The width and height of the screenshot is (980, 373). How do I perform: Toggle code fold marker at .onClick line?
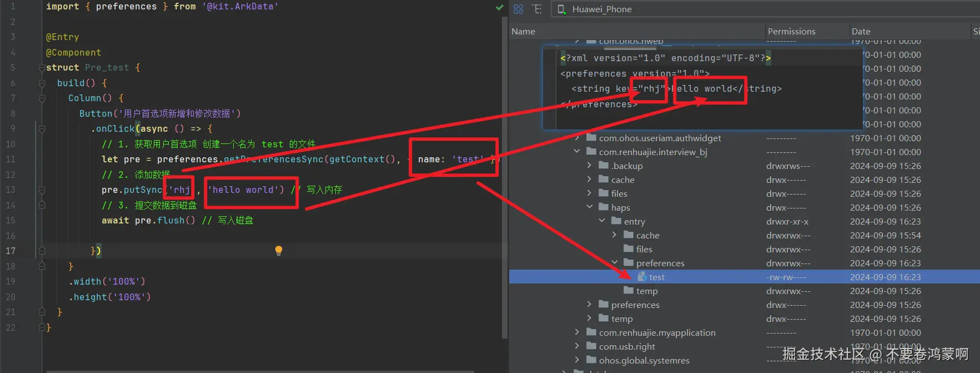tap(42, 129)
